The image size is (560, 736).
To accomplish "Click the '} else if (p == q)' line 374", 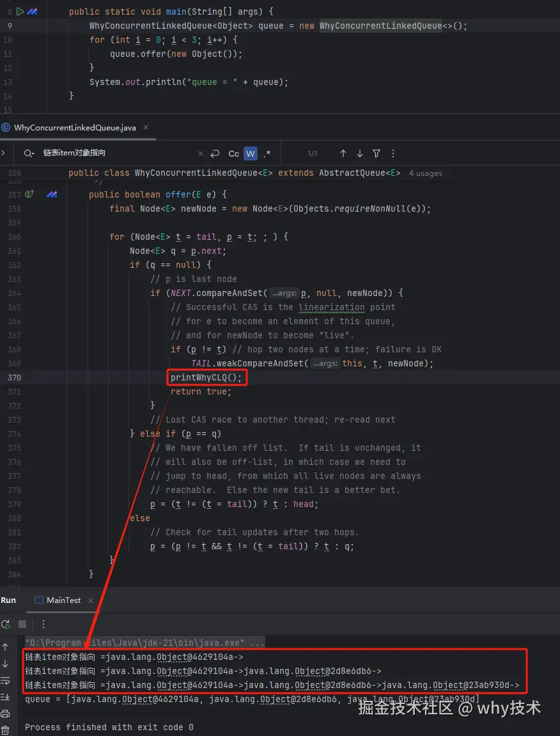I will 176,434.
